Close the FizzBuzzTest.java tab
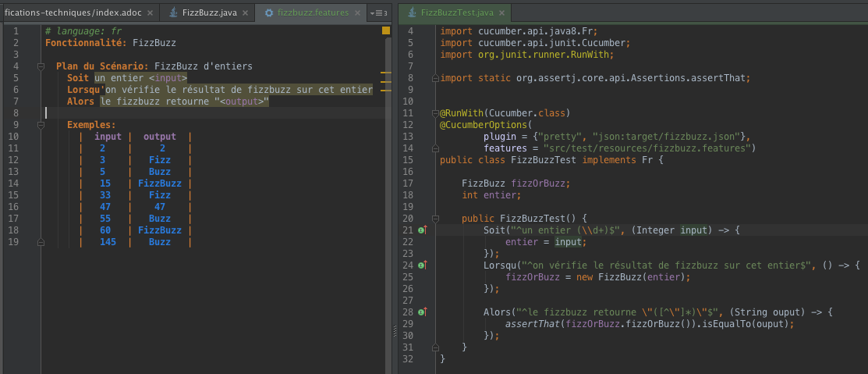 500,13
